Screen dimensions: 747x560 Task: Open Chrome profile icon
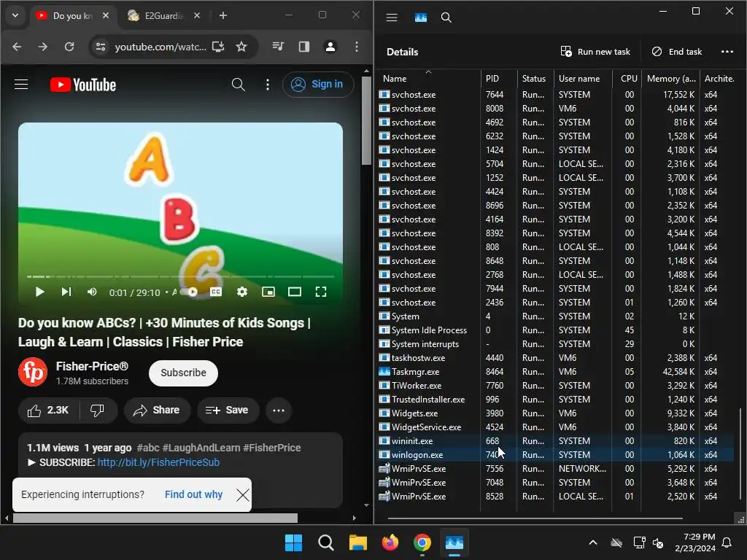(330, 47)
